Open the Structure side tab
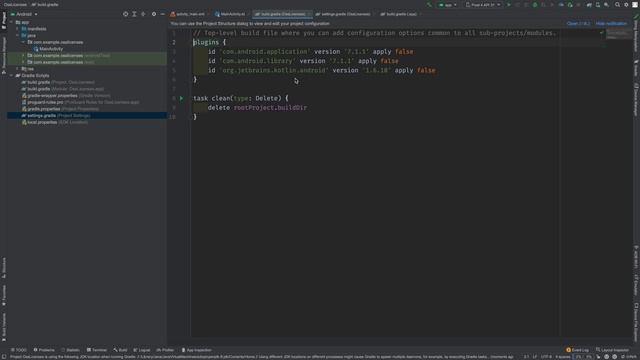The height and width of the screenshot is (360, 640). tap(4, 268)
